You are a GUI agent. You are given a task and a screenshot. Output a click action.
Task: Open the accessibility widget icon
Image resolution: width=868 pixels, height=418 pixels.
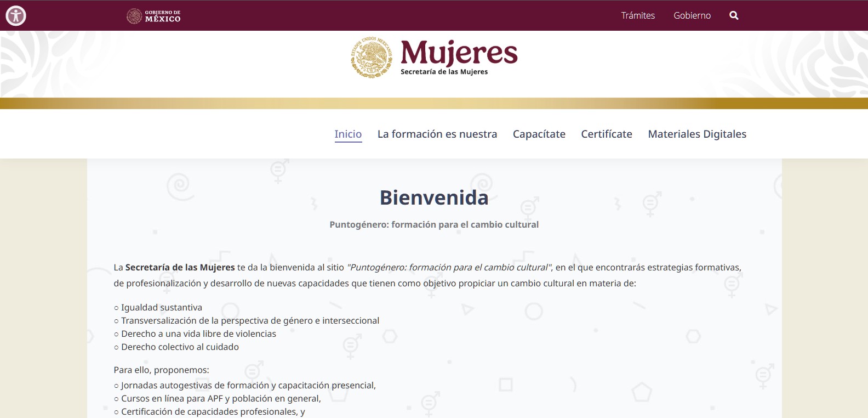(x=16, y=15)
